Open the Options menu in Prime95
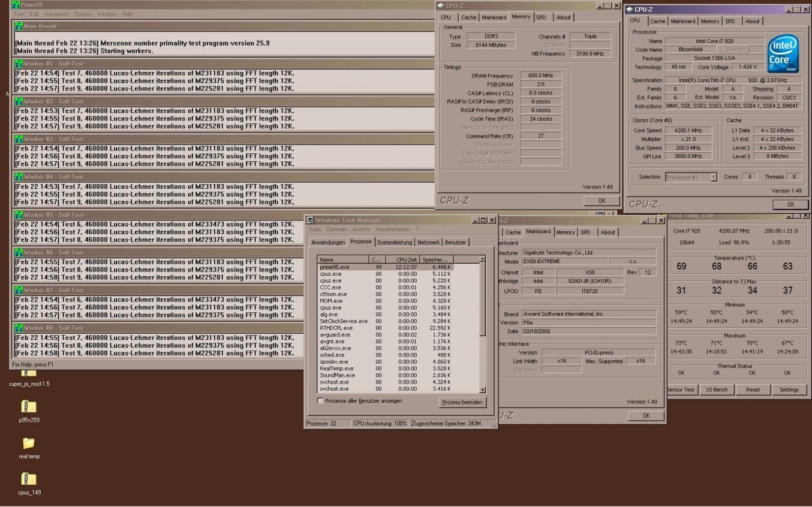 coord(83,14)
